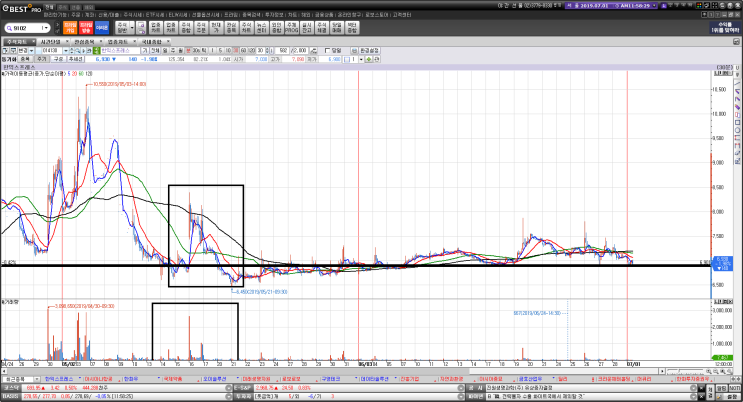Click the magnifier icon in the search box
The image size is (743, 402).
pos(9,28)
